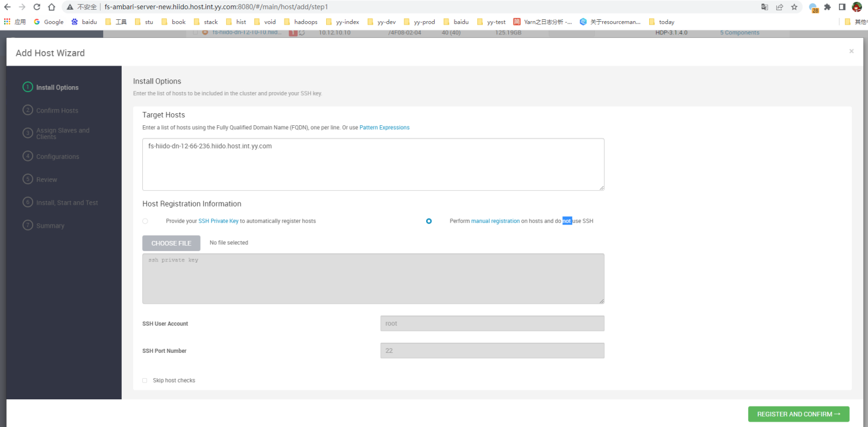The image size is (868, 427).
Task: Select the Confirm Hosts wizard step
Action: point(57,111)
